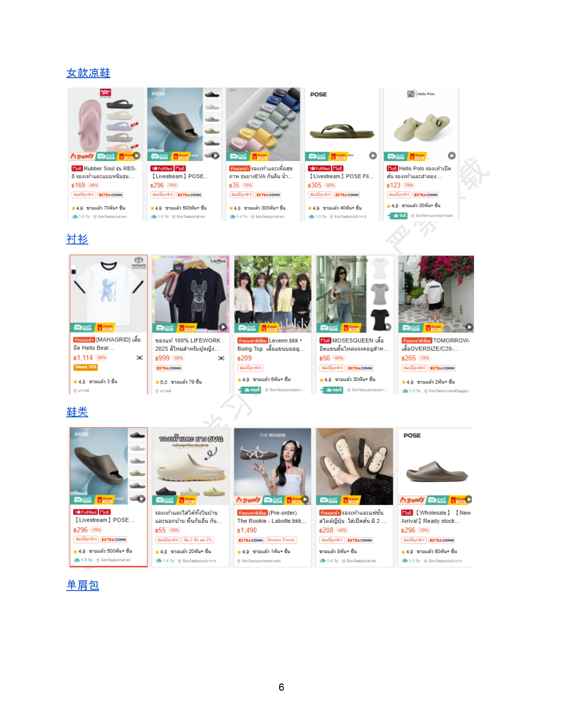Open the Levenn.bkk Boing Top product image
The height and width of the screenshot is (728, 563).
tap(273, 294)
